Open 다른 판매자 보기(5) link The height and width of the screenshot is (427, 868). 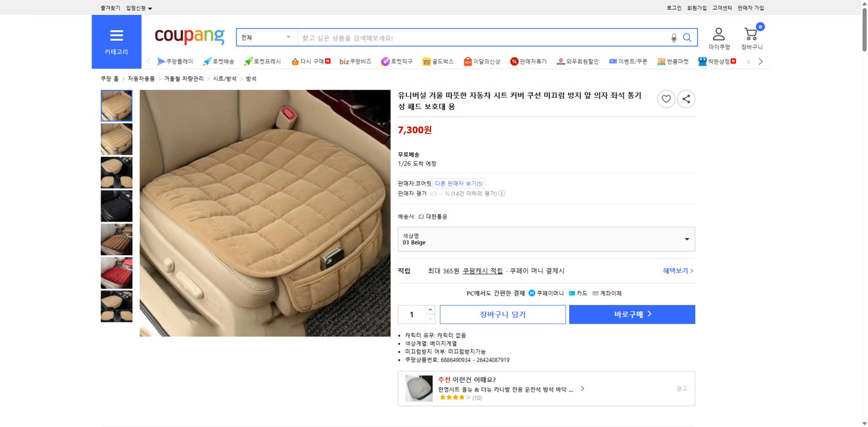pos(459,183)
